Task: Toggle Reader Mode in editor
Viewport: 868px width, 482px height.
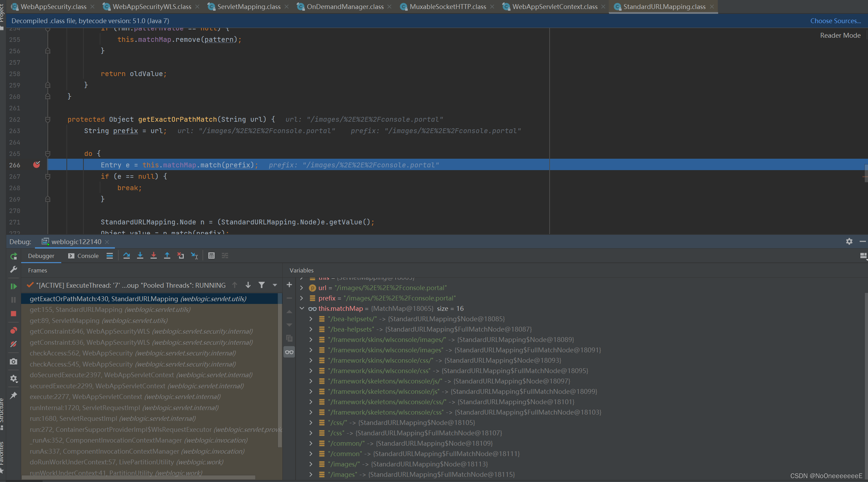Action: click(x=840, y=35)
